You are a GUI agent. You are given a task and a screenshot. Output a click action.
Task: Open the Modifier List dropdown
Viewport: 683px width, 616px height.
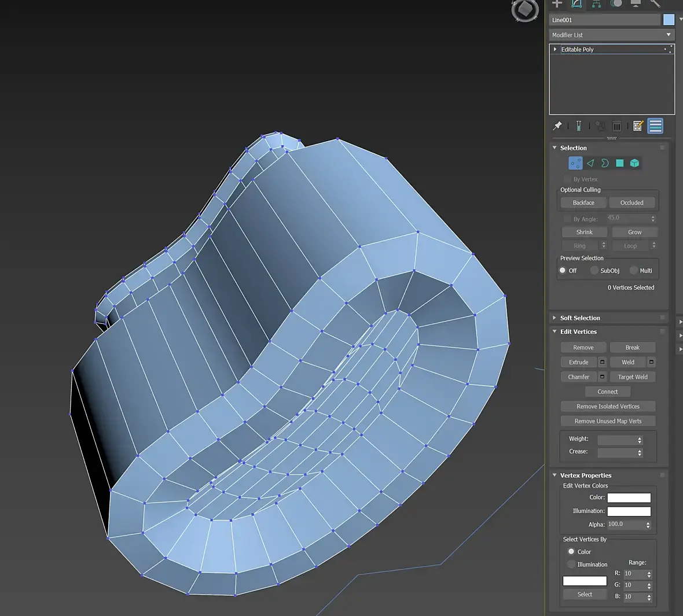pyautogui.click(x=611, y=35)
